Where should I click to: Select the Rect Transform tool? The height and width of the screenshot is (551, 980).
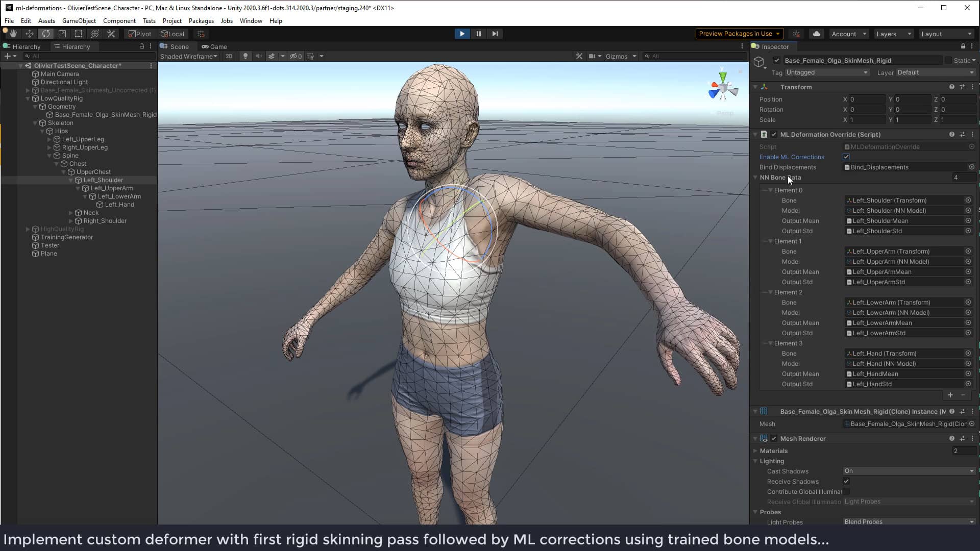pos(79,33)
